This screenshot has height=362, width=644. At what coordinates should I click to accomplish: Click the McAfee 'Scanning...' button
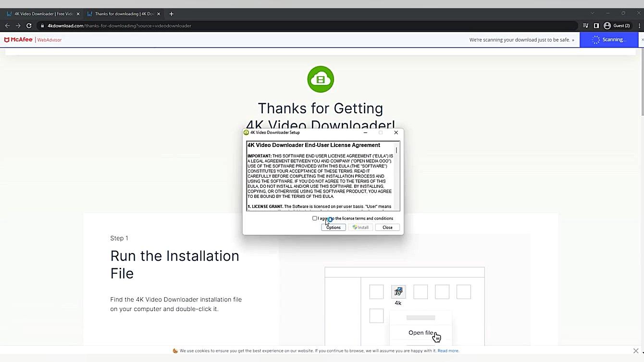coord(609,40)
